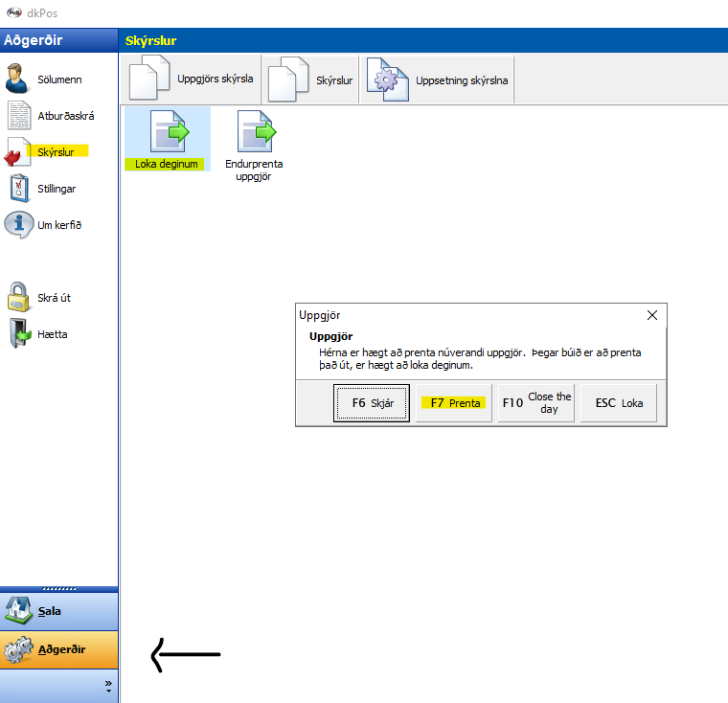Expand the navigation pane chevron options
The width and height of the screenshot is (728, 703).
[x=108, y=686]
